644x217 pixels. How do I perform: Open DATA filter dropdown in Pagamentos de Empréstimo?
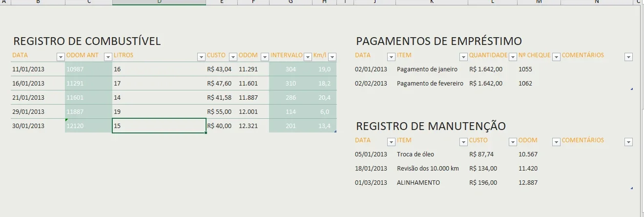391,57
